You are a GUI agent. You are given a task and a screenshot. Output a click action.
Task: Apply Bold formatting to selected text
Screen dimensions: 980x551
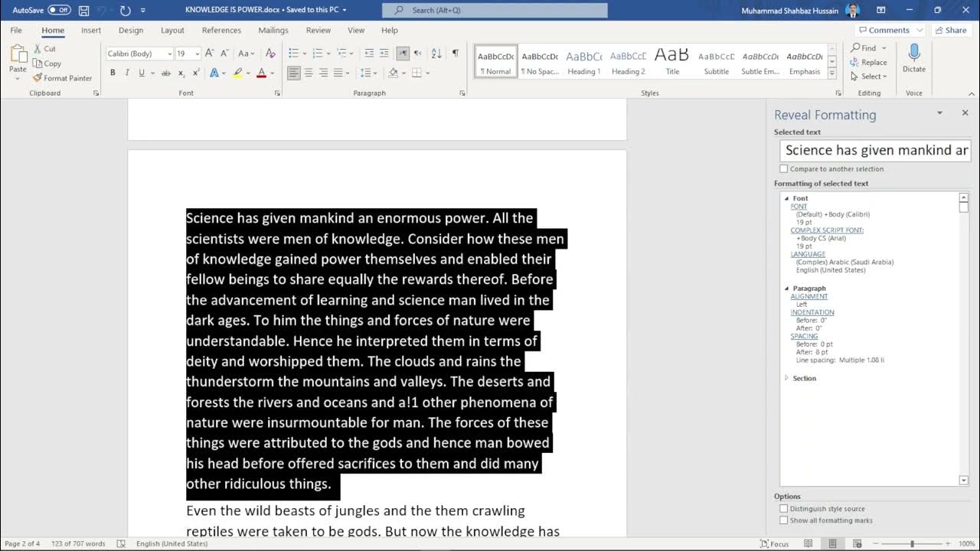tap(113, 73)
